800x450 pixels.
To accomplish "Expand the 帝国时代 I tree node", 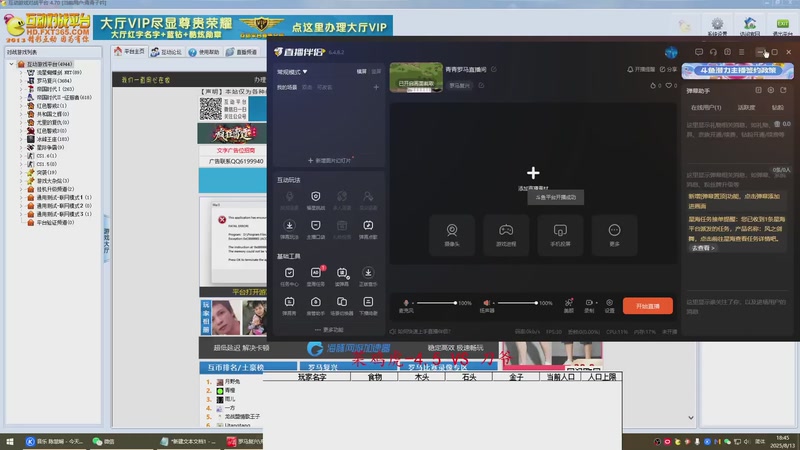I will pyautogui.click(x=21, y=89).
